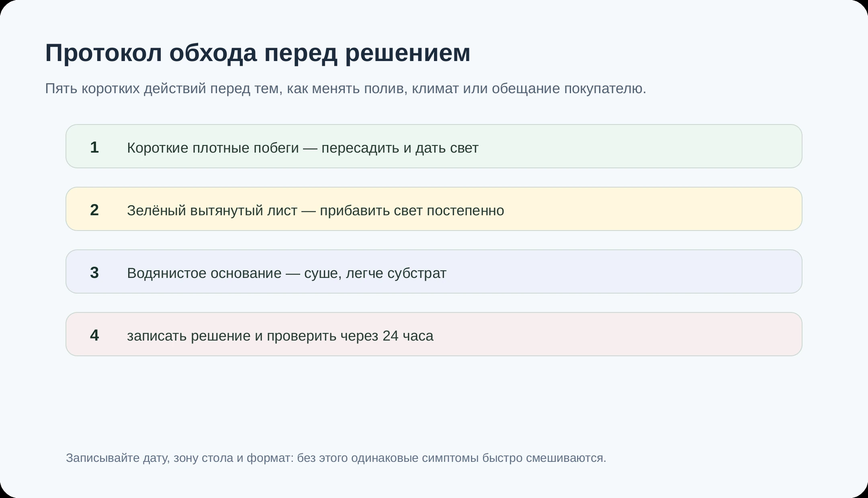868x498 pixels.
Task: Click the step number 2
Action: 94,210
